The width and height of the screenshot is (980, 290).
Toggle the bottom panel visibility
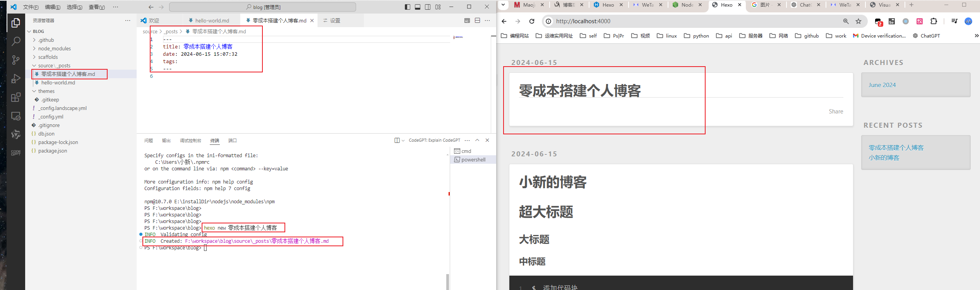pos(418,7)
